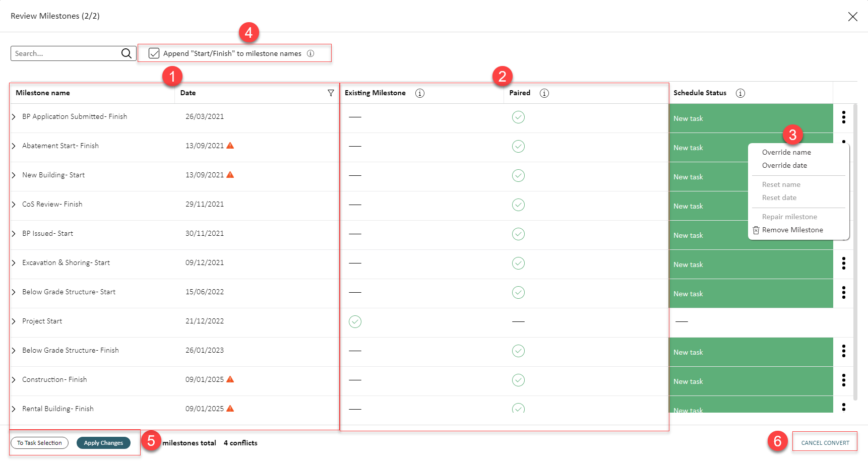Expand the Below Grade Structure- Start row
This screenshot has width=868, height=462.
(14, 292)
